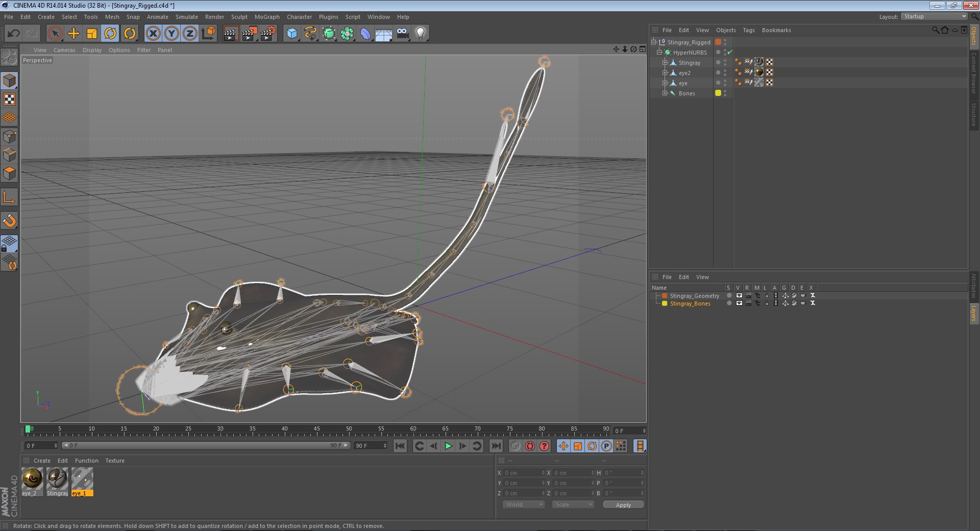Click the Stingray_Geometry layer color swatch
Screen dimensions: 980x531
[665, 295]
